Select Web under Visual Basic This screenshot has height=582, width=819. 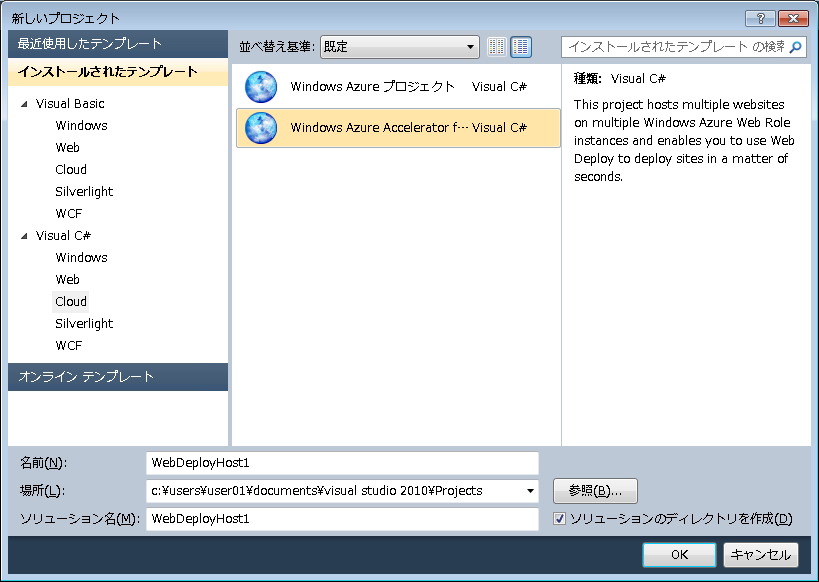point(67,148)
